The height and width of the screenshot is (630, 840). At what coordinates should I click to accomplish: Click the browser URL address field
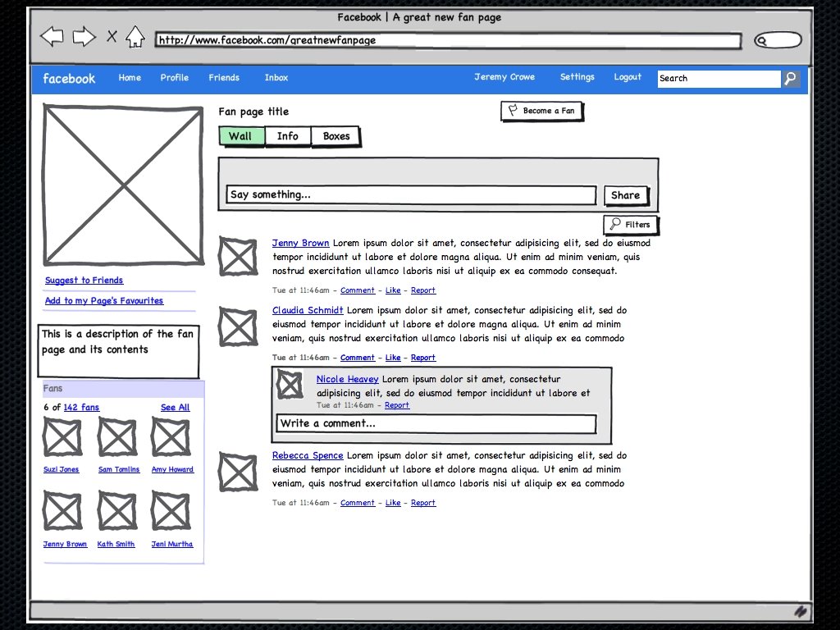(x=448, y=40)
